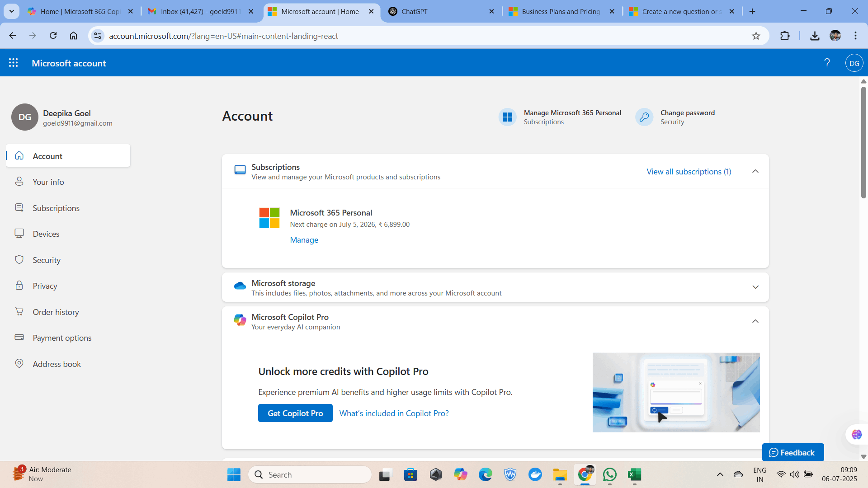Click the help question mark icon

[x=827, y=63]
